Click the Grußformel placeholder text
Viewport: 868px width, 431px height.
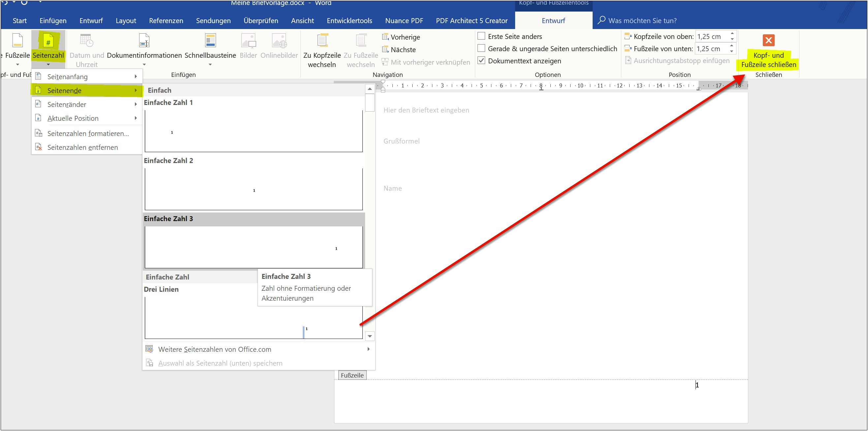tap(401, 141)
